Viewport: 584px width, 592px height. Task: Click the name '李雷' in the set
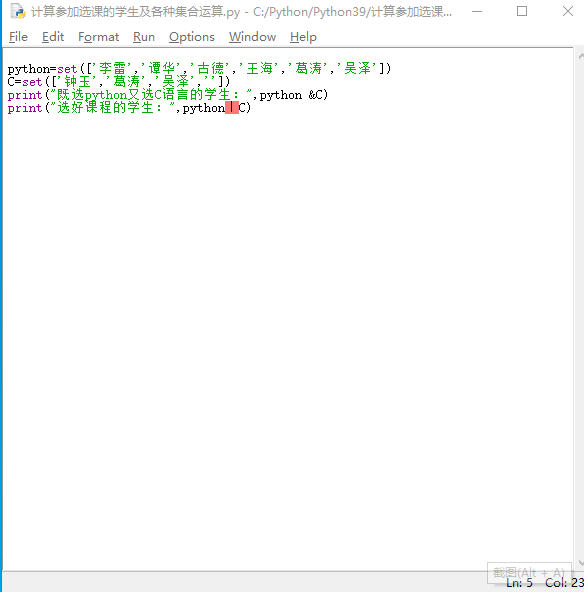[x=112, y=68]
